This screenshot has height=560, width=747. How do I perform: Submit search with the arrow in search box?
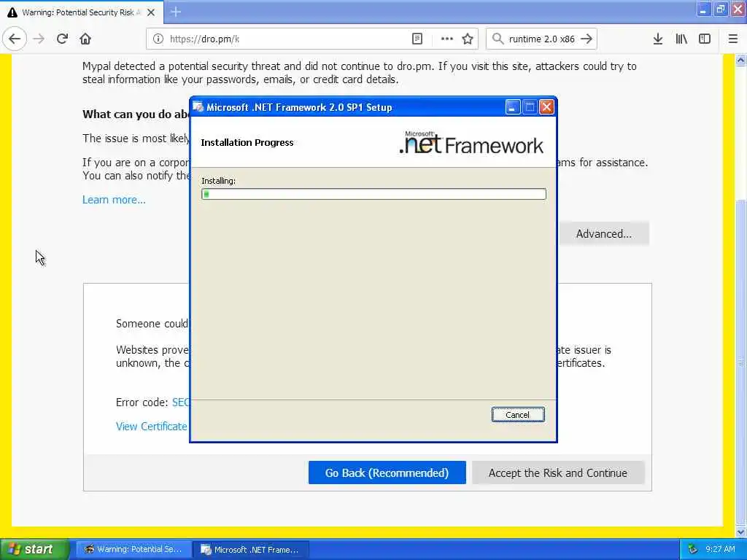point(587,39)
